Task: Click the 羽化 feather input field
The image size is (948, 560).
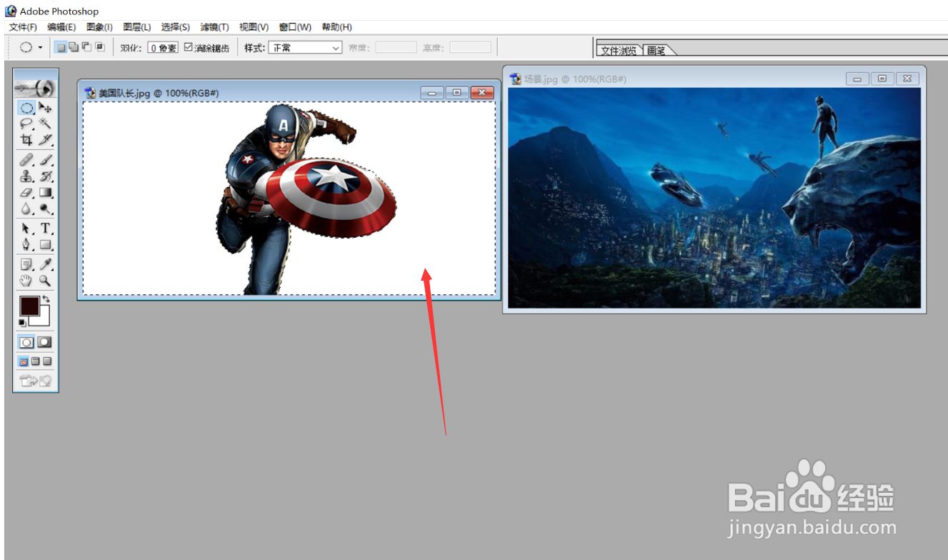Action: pyautogui.click(x=163, y=48)
